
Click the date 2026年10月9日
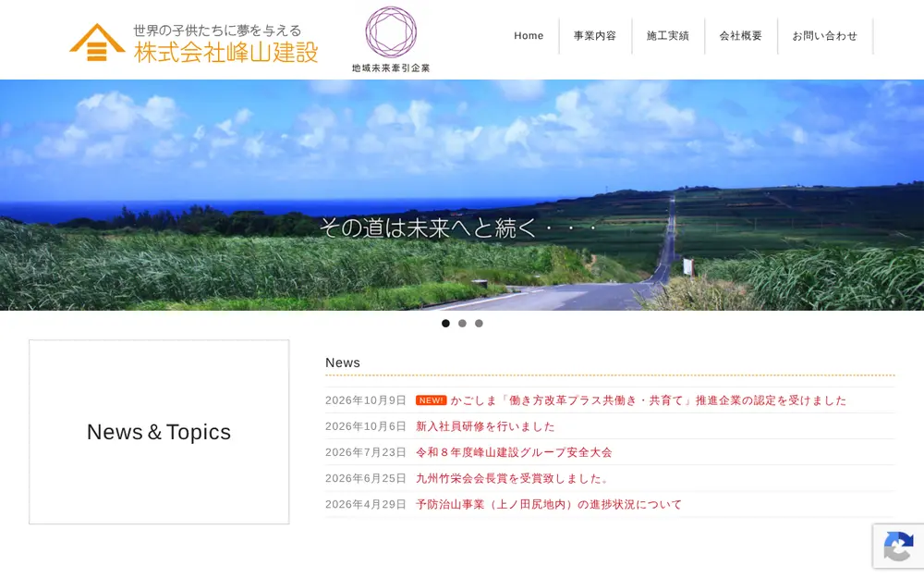(x=365, y=400)
